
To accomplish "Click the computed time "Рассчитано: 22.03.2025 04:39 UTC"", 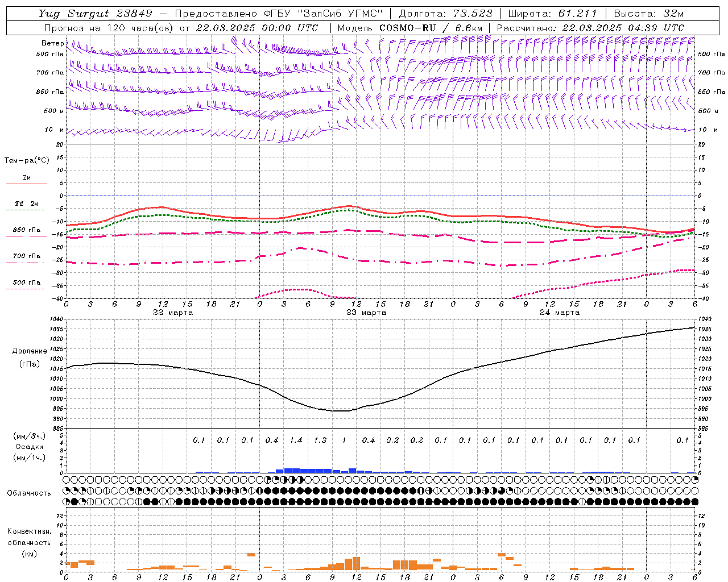I will pyautogui.click(x=590, y=28).
